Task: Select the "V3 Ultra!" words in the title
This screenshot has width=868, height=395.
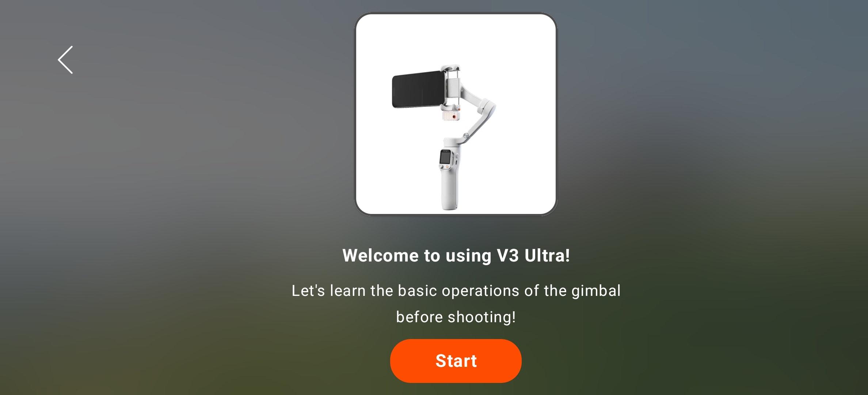Action: (x=533, y=255)
